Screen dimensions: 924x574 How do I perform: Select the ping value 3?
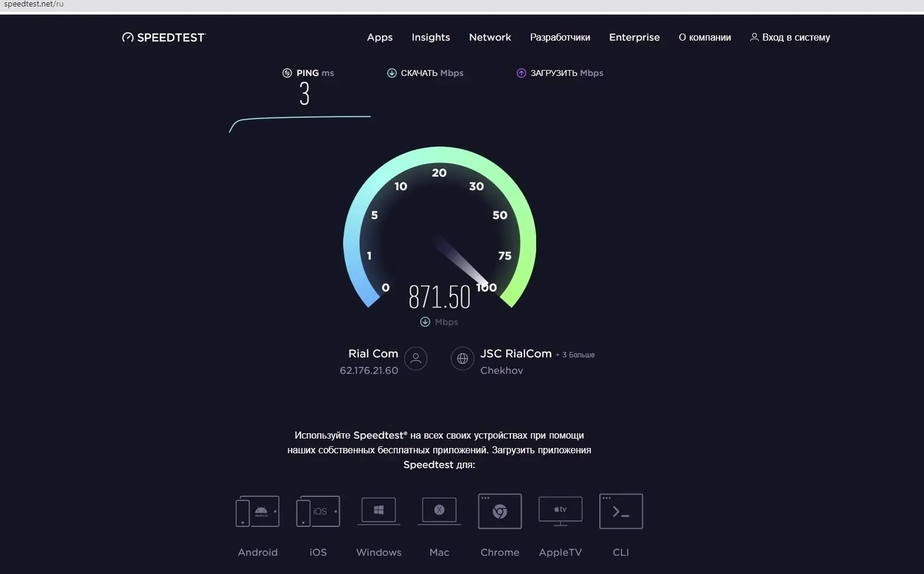(x=304, y=94)
